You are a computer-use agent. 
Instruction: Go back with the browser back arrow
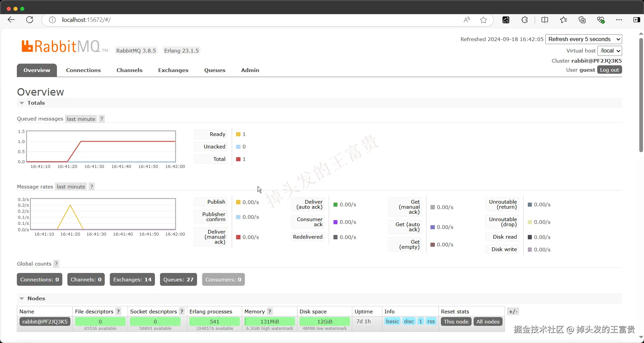pos(11,20)
